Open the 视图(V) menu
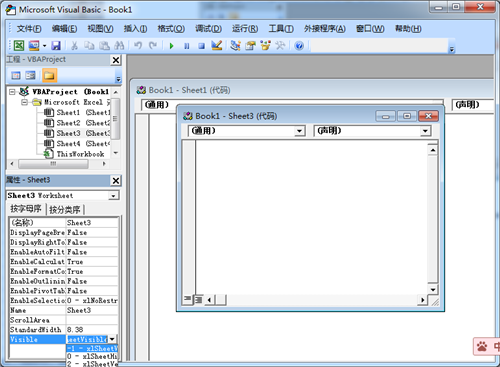 [x=100, y=29]
